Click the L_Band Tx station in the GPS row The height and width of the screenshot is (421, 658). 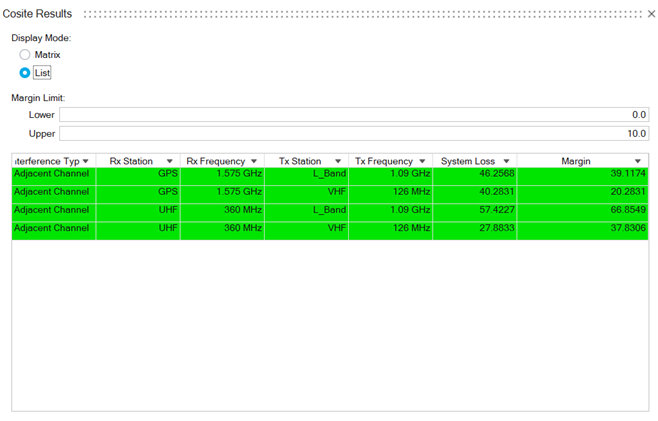(329, 173)
